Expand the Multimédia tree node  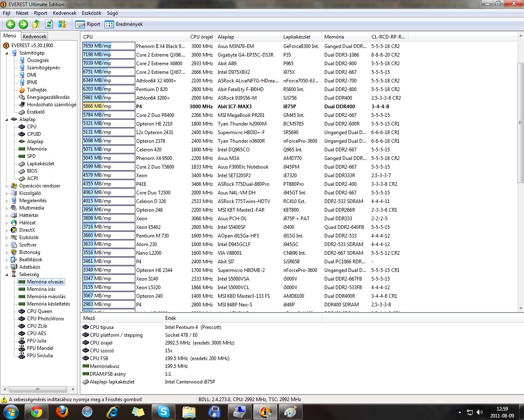point(7,208)
